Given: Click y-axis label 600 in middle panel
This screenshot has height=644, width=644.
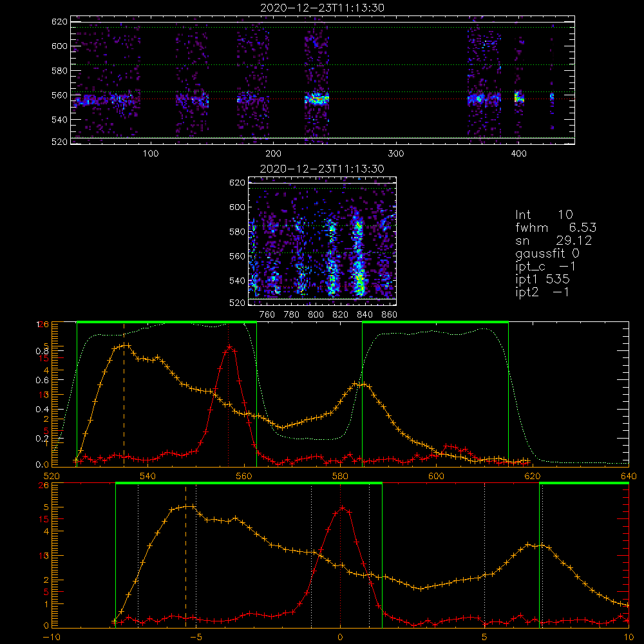Looking at the screenshot, I should pos(237,207).
